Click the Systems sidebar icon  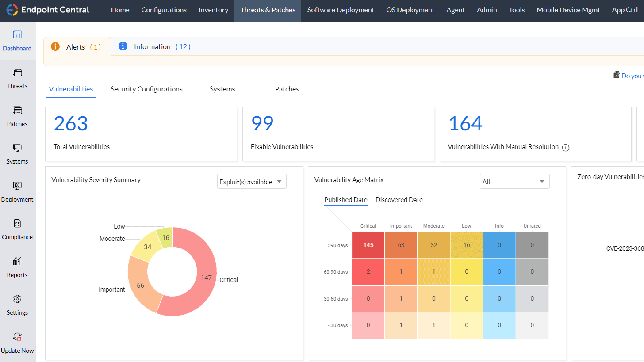pos(17,154)
